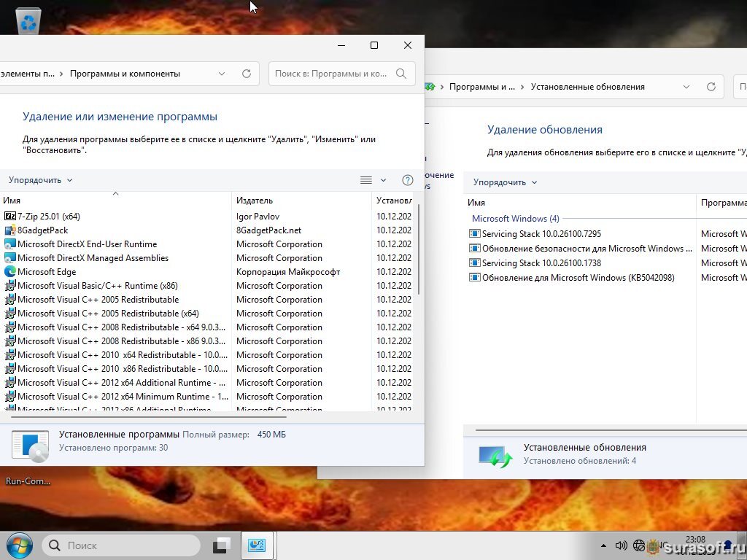Select the 7-Zip 25.01 (x64) program icon
The image size is (747, 560).
[10, 217]
